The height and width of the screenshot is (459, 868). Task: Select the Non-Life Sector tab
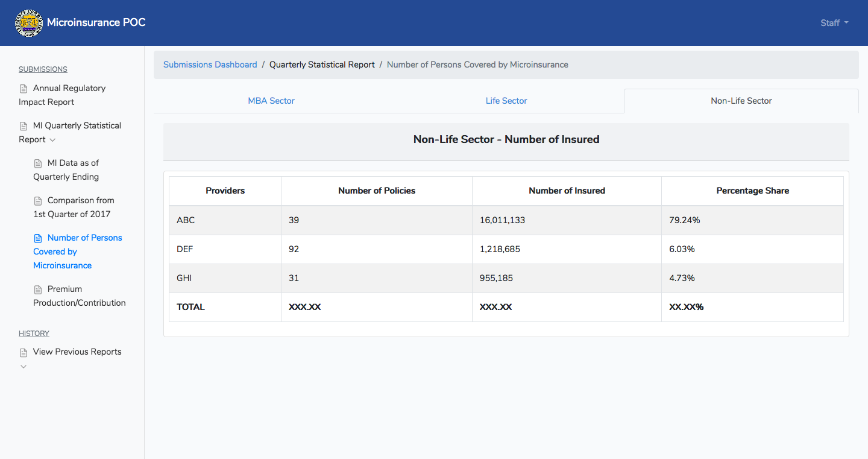click(x=741, y=101)
